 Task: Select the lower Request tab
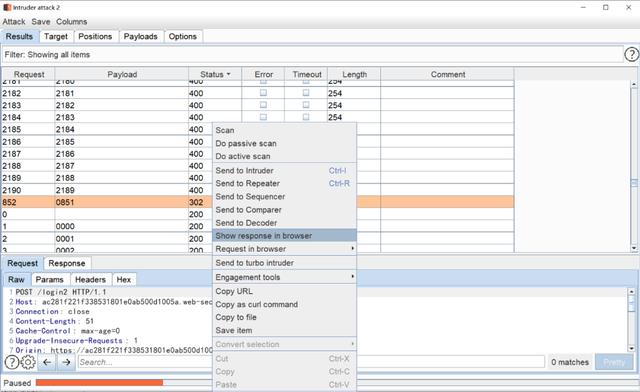click(22, 263)
